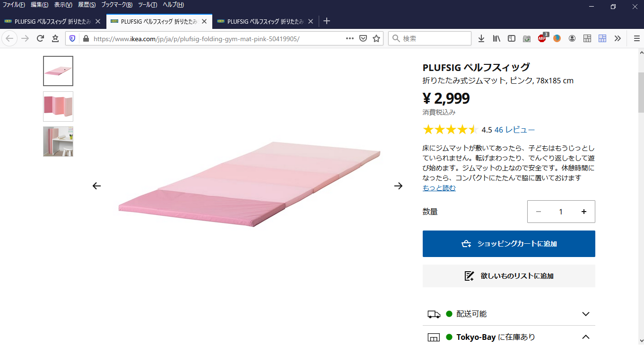
Task: Show next product image arrow
Action: click(x=399, y=186)
